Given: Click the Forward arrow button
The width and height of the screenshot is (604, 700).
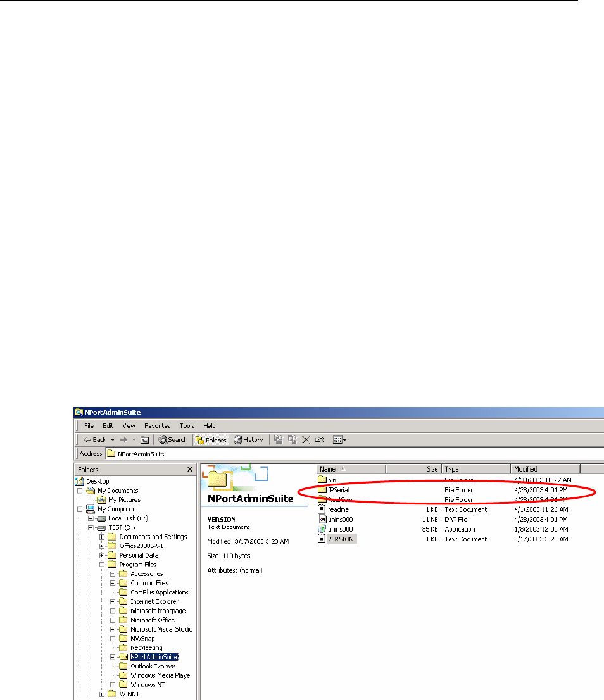Looking at the screenshot, I should [x=123, y=440].
